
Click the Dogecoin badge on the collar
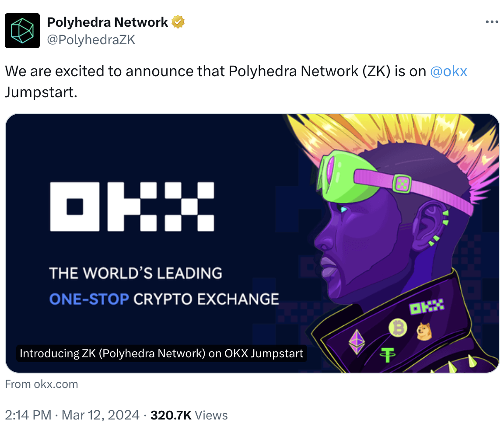tap(423, 331)
